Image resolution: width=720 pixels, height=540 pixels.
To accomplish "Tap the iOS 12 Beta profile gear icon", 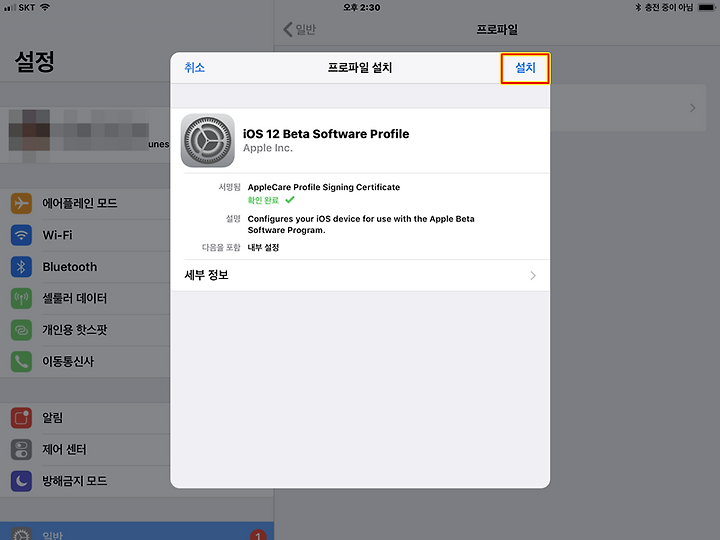I will [x=208, y=141].
